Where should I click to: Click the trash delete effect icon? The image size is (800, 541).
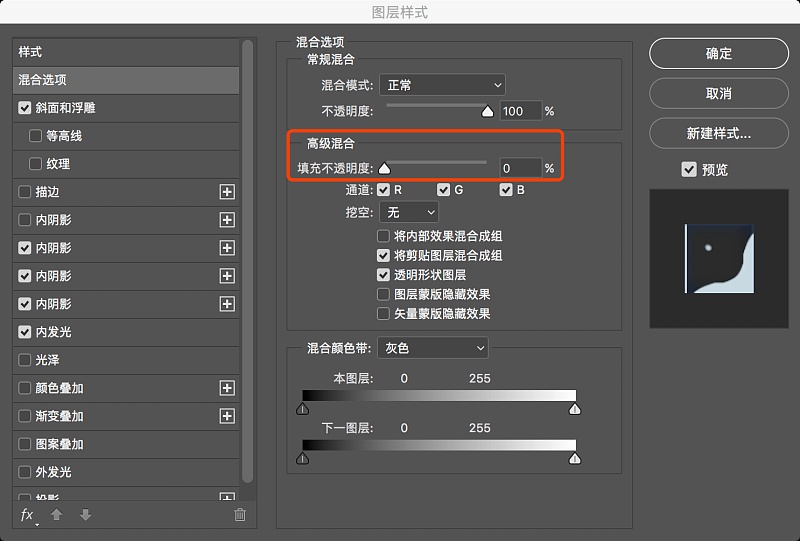(240, 514)
